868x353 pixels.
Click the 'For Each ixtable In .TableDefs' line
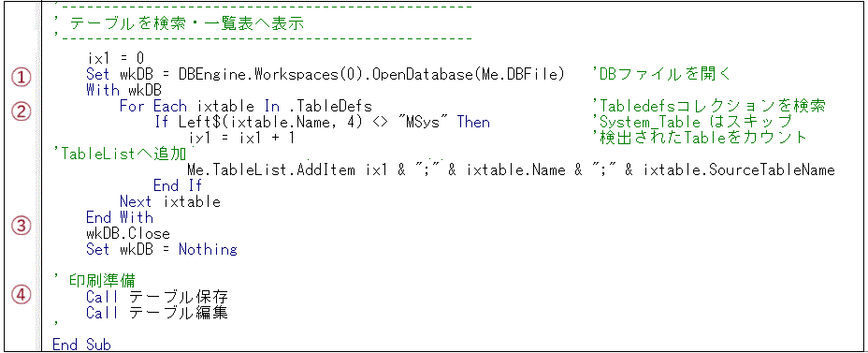pos(245,106)
